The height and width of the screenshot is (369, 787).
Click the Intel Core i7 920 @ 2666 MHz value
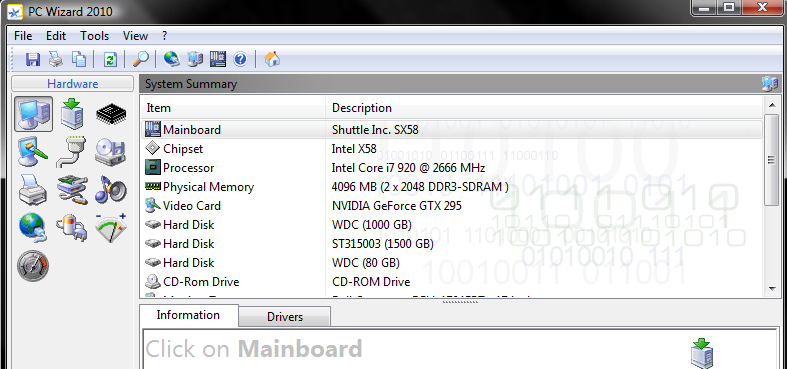tap(409, 168)
